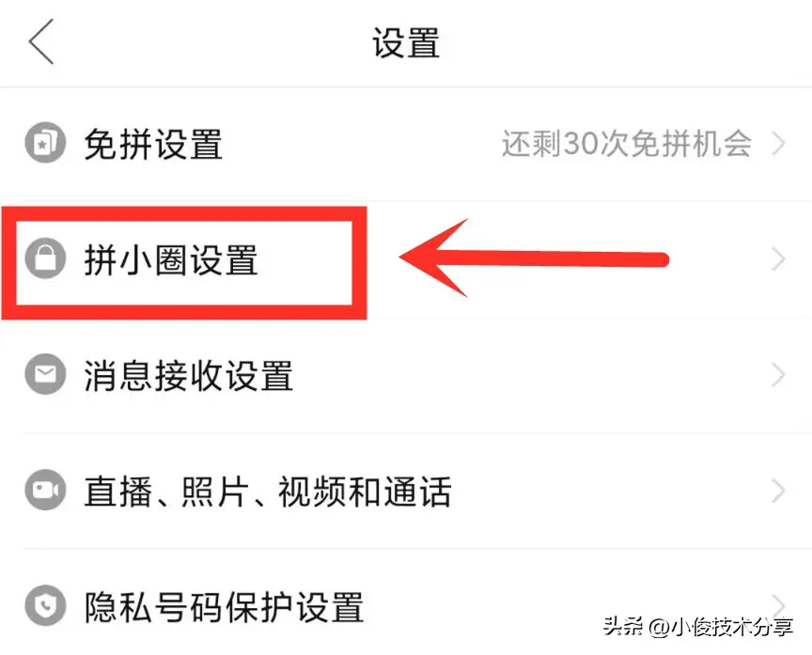
Task: Tap the 设置 page title
Action: [406, 42]
